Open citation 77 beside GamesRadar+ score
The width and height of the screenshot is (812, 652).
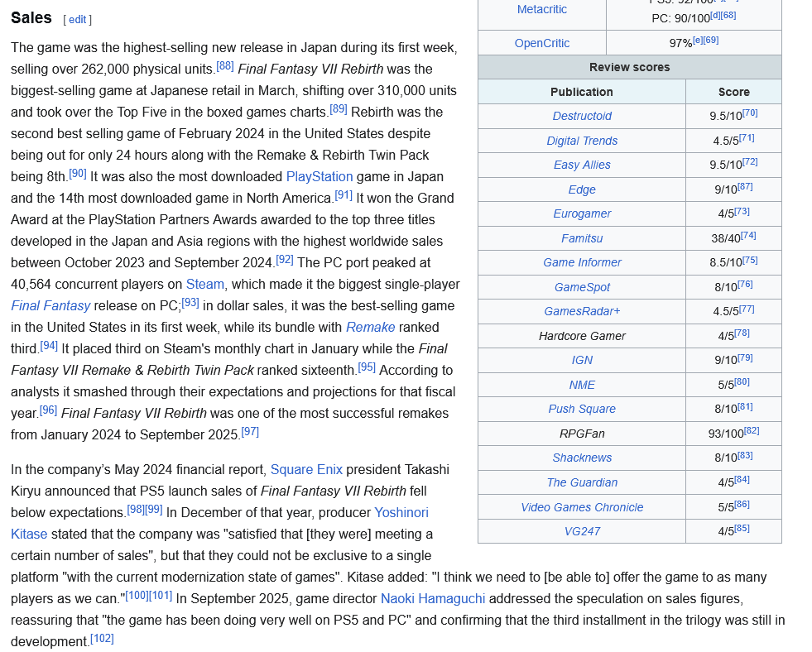[x=747, y=309]
